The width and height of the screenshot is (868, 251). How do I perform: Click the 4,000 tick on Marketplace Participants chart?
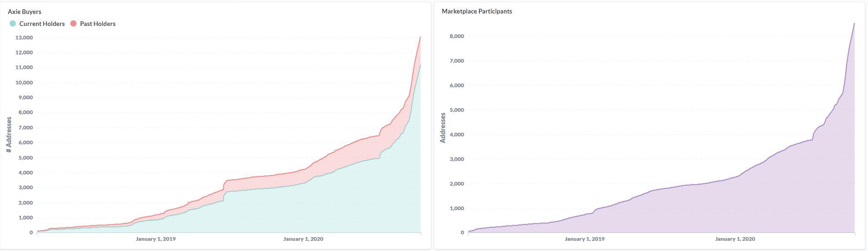(457, 135)
